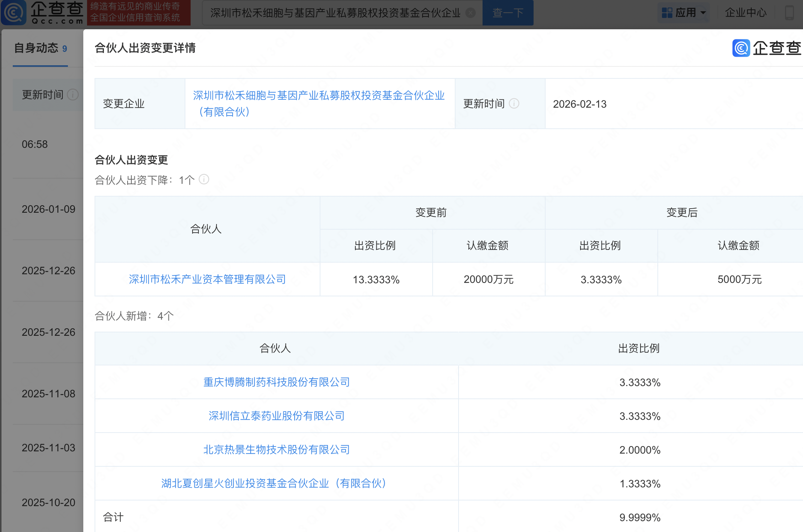The height and width of the screenshot is (532, 803).
Task: Expand the 应用 dropdown arrow
Action: [x=704, y=13]
